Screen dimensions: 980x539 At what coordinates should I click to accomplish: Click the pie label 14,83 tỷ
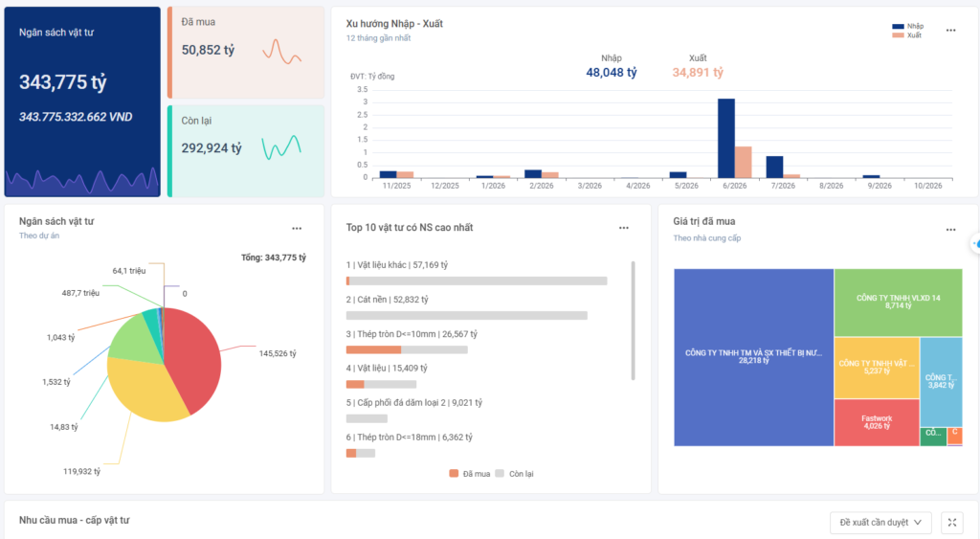[x=64, y=427]
